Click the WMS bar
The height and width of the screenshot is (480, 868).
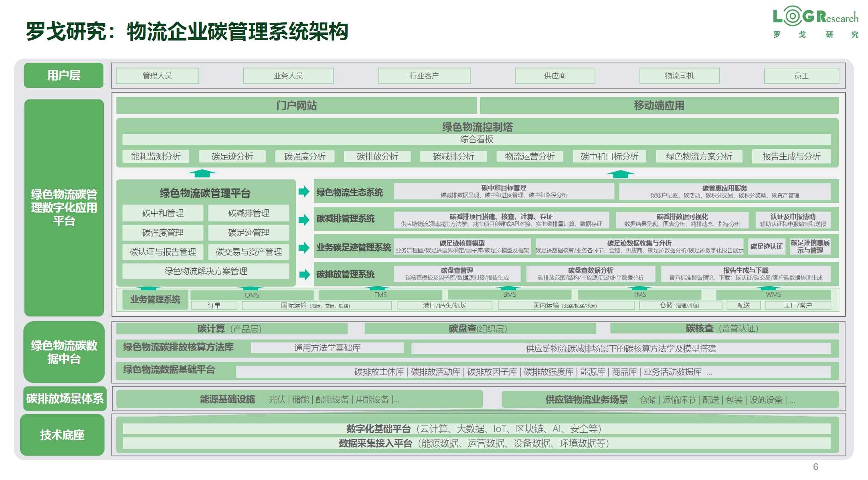click(773, 295)
